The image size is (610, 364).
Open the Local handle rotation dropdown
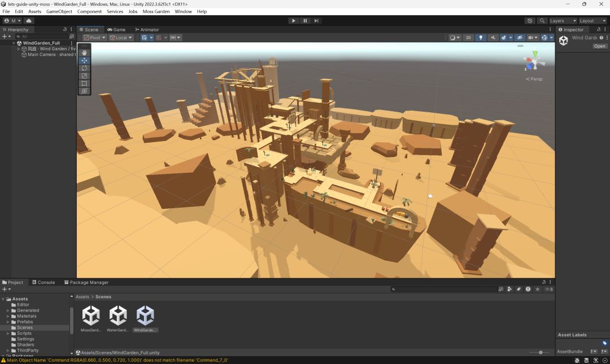[121, 38]
